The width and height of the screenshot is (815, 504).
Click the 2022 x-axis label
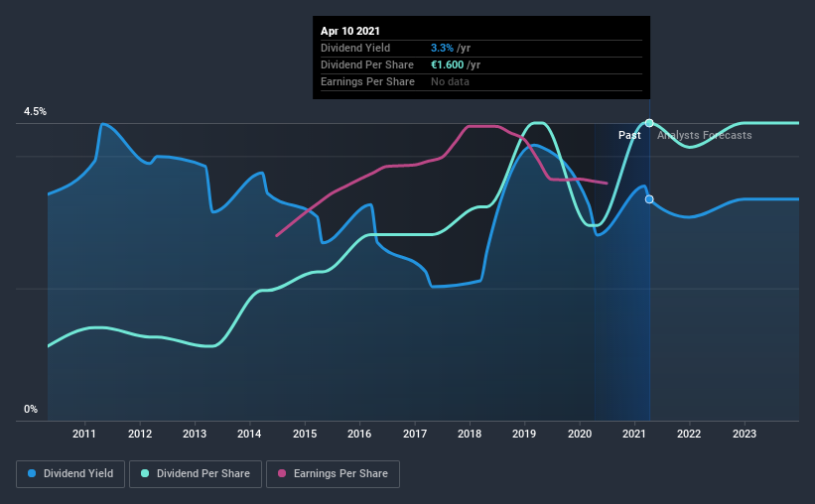[x=689, y=434]
